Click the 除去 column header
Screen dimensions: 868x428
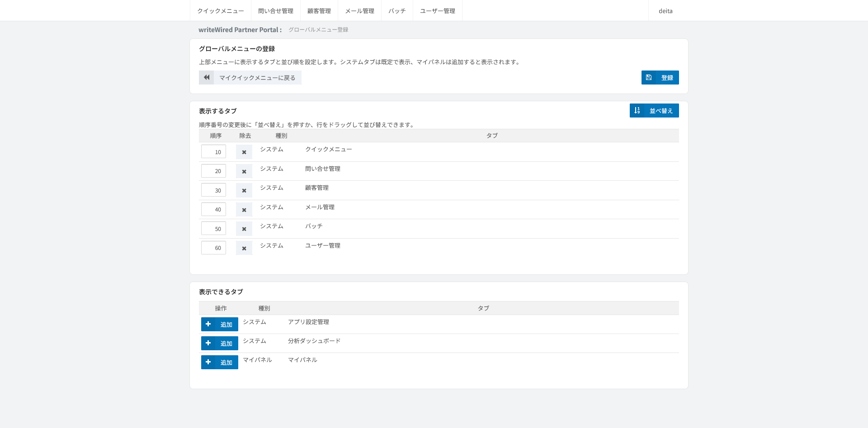coord(245,136)
